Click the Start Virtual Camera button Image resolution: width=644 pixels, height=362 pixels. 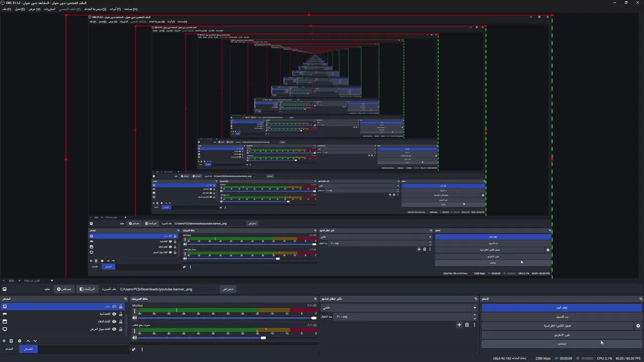[x=557, y=326]
